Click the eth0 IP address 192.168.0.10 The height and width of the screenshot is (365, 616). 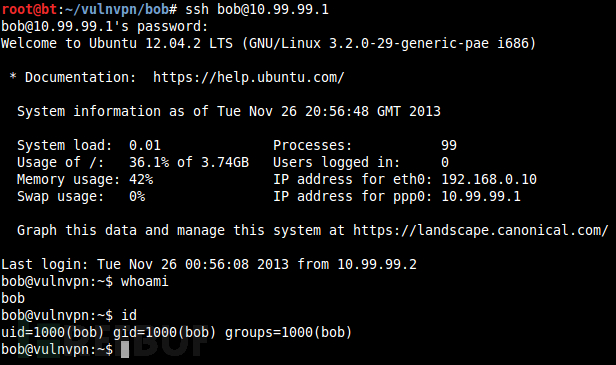coord(489,180)
